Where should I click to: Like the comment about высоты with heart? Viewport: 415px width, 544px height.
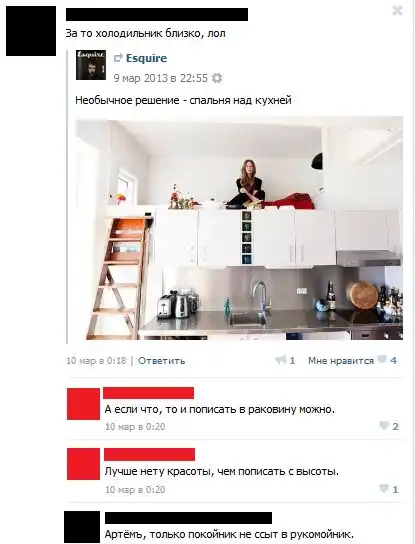(384, 489)
